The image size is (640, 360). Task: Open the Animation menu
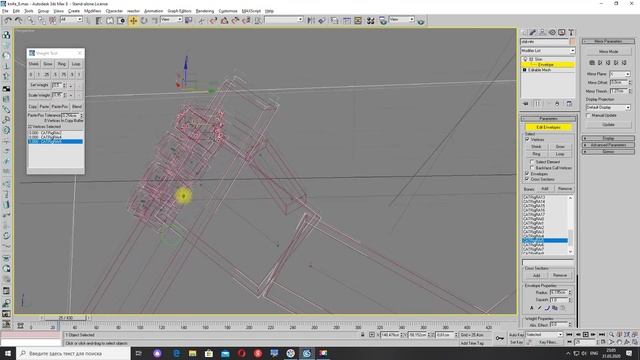tap(153, 11)
